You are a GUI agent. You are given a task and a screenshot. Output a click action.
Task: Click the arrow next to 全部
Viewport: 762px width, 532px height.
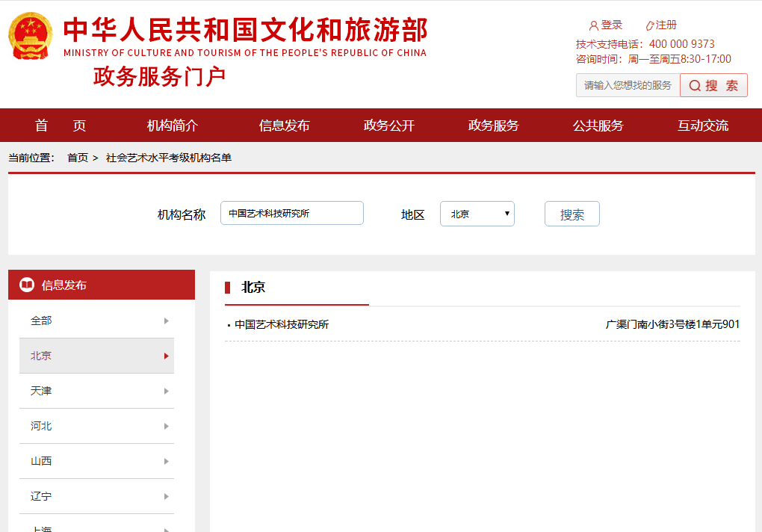tap(166, 321)
